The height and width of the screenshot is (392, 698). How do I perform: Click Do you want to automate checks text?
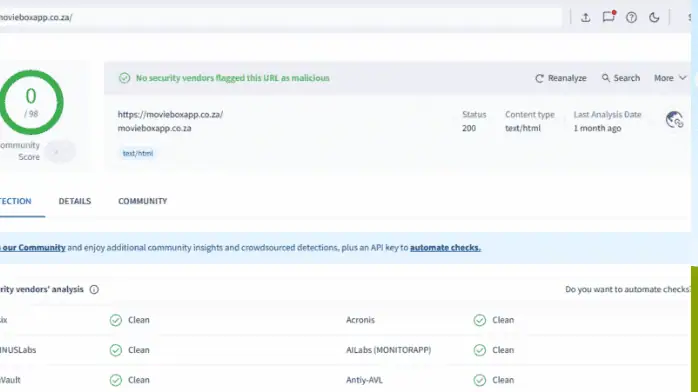[628, 289]
